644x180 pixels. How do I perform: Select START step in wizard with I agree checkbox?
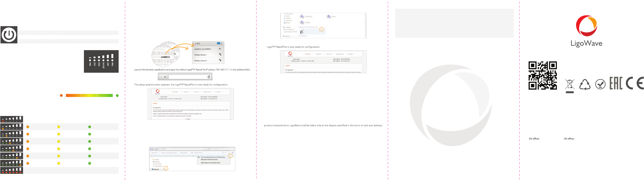175,92
